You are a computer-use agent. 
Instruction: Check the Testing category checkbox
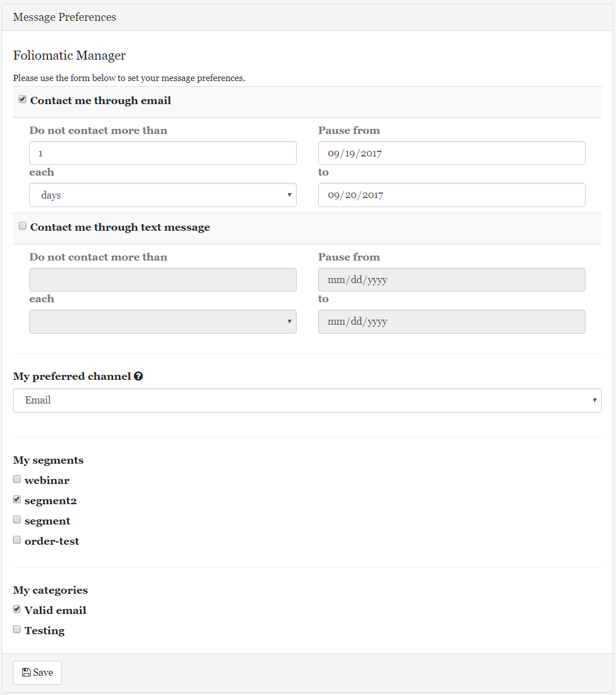pyautogui.click(x=16, y=629)
